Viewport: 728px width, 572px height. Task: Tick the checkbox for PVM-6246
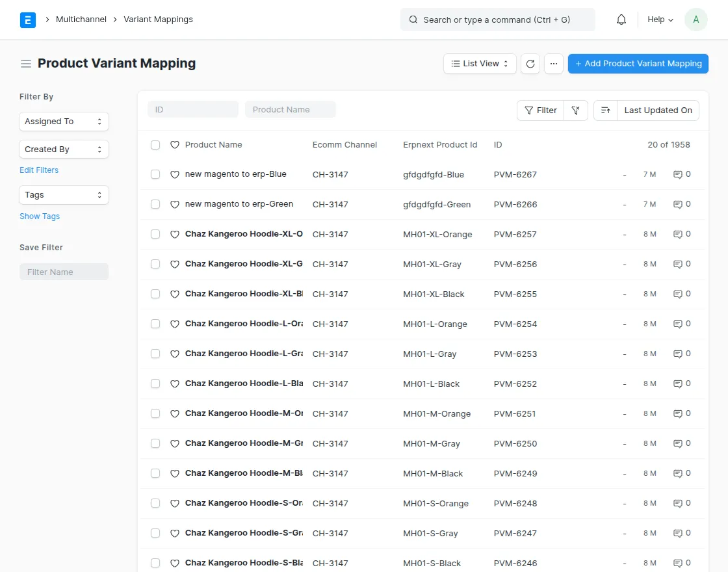pyautogui.click(x=155, y=563)
